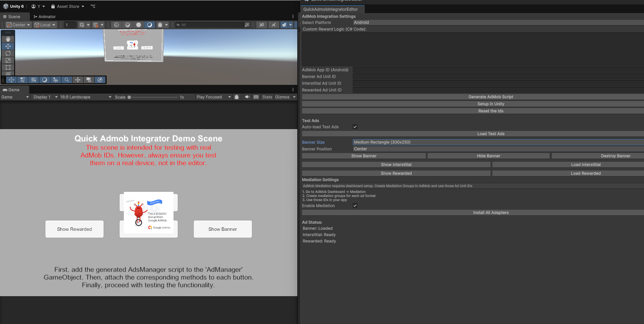644x324 pixels.
Task: Click Generate AdMob Script button
Action: (x=473, y=97)
